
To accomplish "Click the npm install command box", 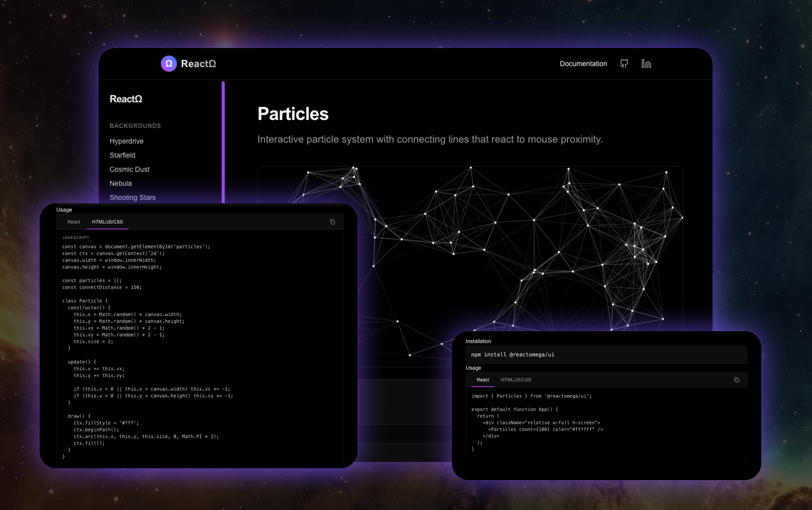I will point(606,354).
